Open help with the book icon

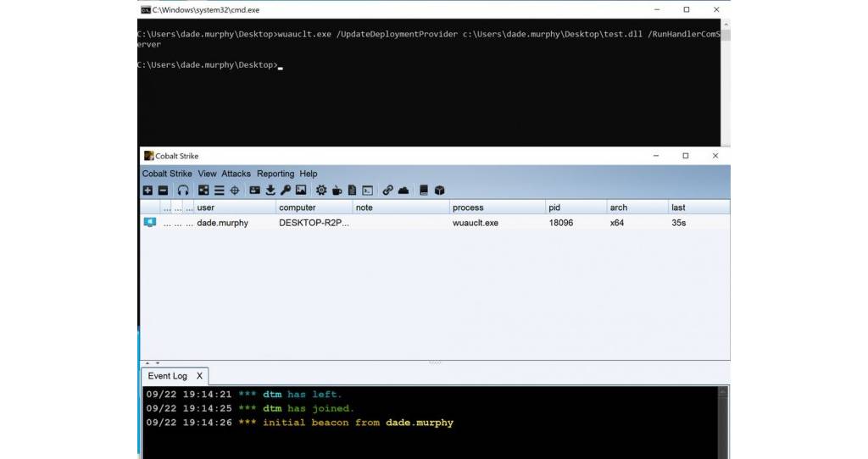click(424, 191)
